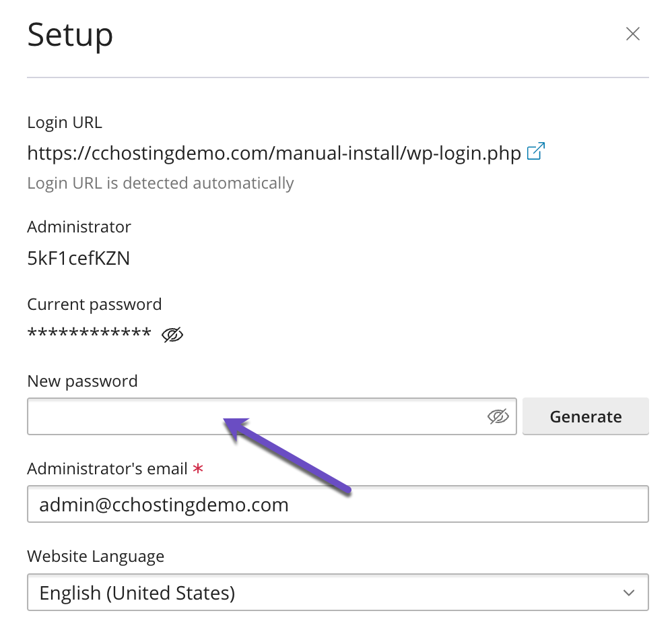
Task: Click the "Login URL" label
Action: [65, 123]
